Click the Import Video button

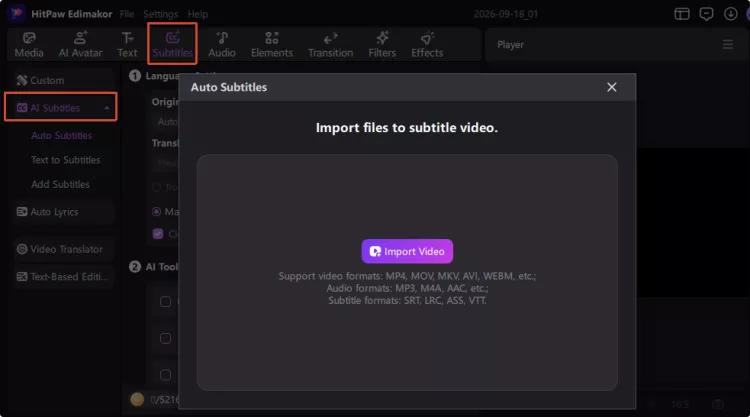(x=407, y=252)
